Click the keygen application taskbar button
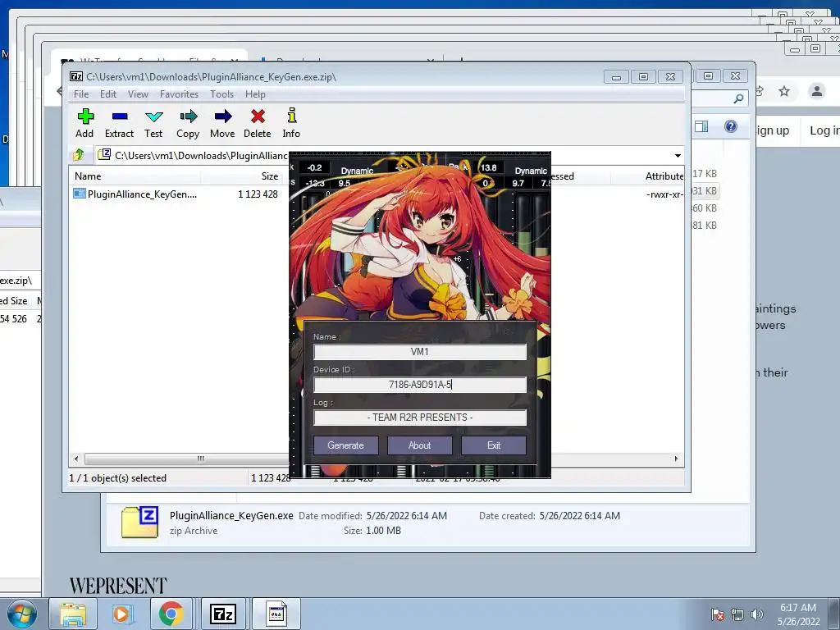 tap(276, 614)
